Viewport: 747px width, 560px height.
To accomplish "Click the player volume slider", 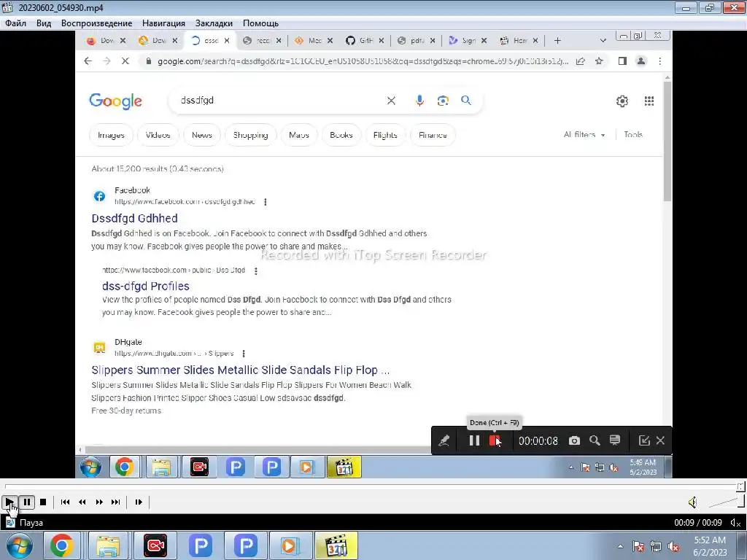I will point(727,502).
